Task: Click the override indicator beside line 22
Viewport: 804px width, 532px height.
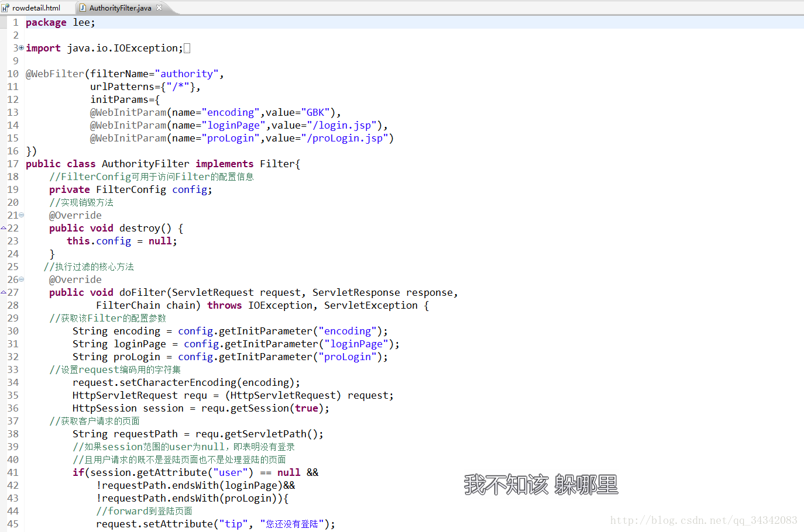Action: click(4, 228)
